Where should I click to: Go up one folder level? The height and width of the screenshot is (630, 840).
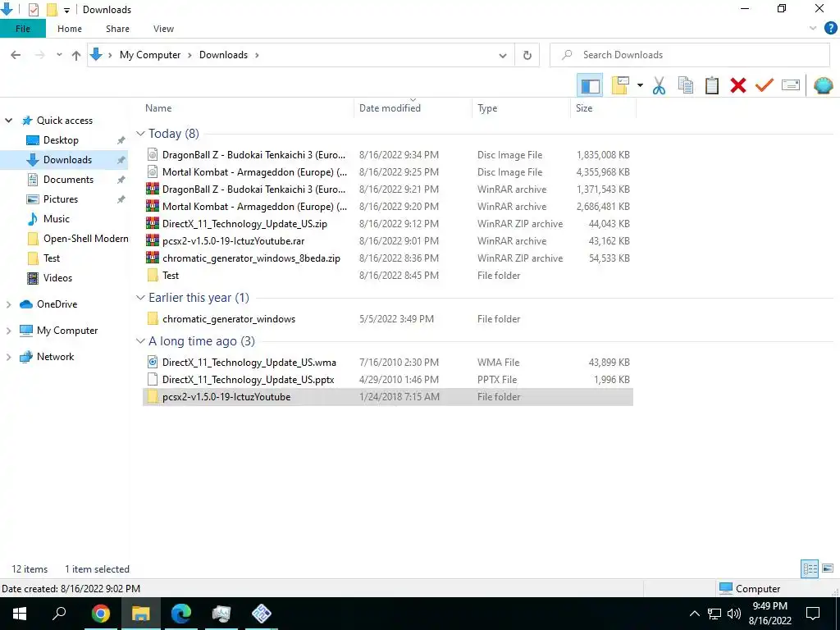[x=76, y=55]
